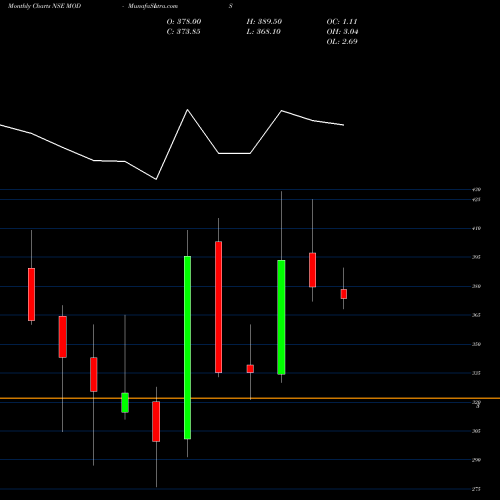Select the first red candle at the left edge

(32, 294)
